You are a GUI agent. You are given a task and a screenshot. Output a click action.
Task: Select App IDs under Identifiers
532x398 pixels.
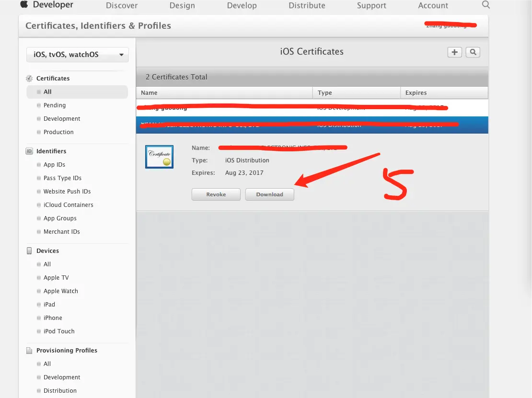(x=54, y=164)
